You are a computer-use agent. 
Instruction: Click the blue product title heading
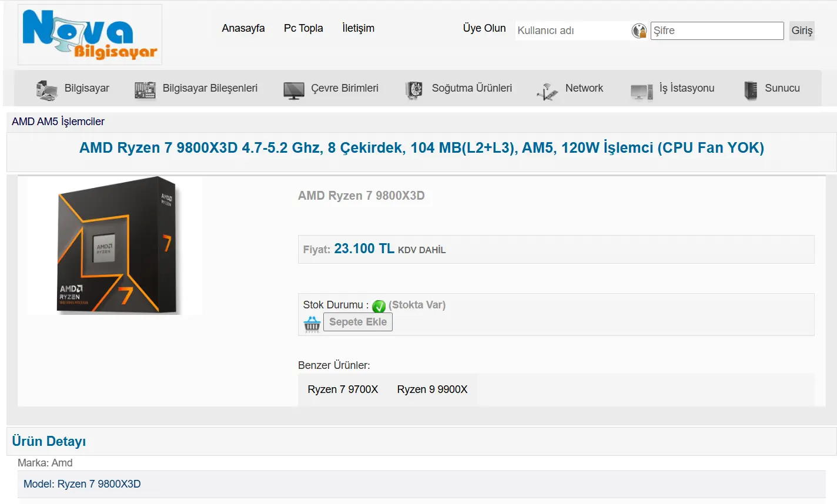pyautogui.click(x=422, y=148)
